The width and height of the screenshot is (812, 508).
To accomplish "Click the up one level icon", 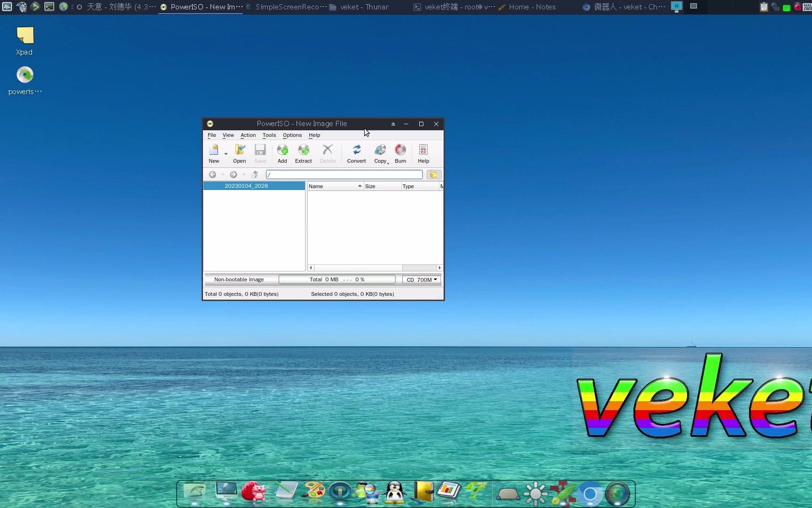I will point(255,175).
